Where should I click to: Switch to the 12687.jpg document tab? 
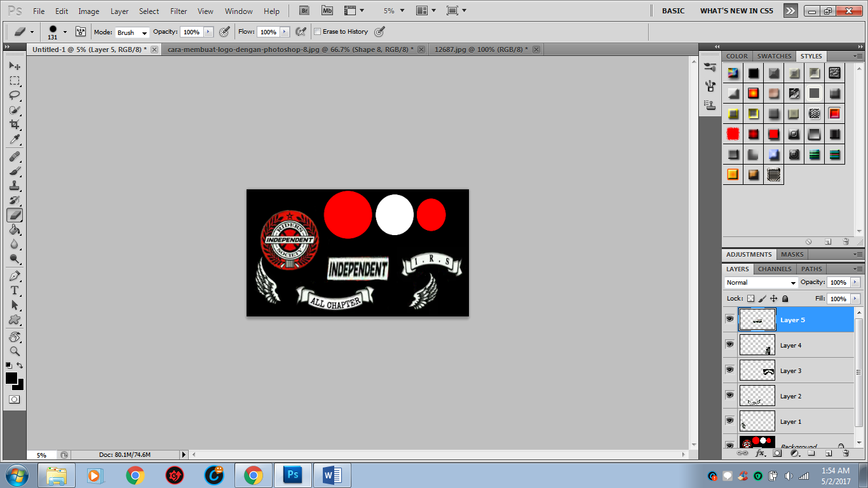pyautogui.click(x=480, y=50)
